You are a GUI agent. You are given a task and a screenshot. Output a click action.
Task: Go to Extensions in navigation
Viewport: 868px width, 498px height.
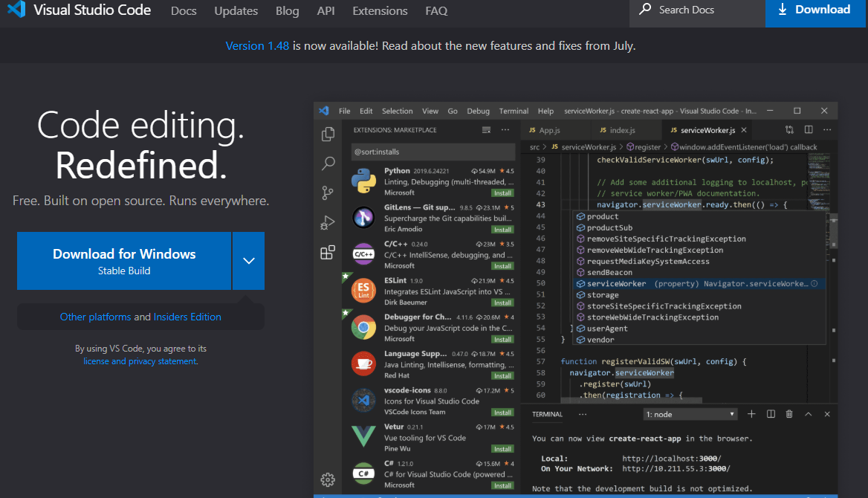tap(380, 11)
